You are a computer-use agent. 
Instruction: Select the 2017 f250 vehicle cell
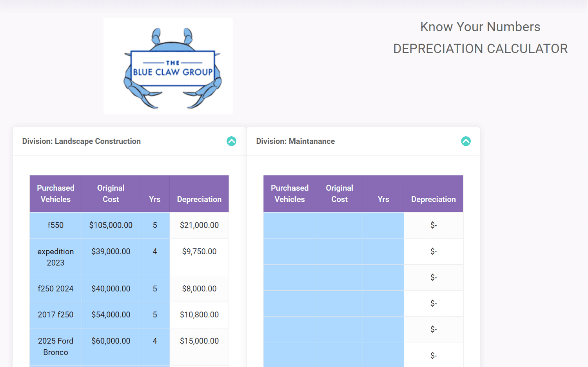click(56, 315)
